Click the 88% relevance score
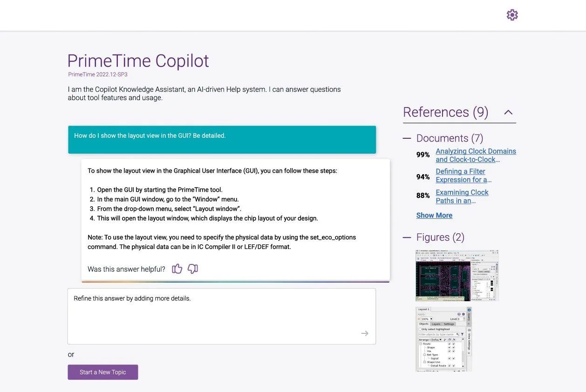Viewport: 586px width, 392px height. point(423,196)
